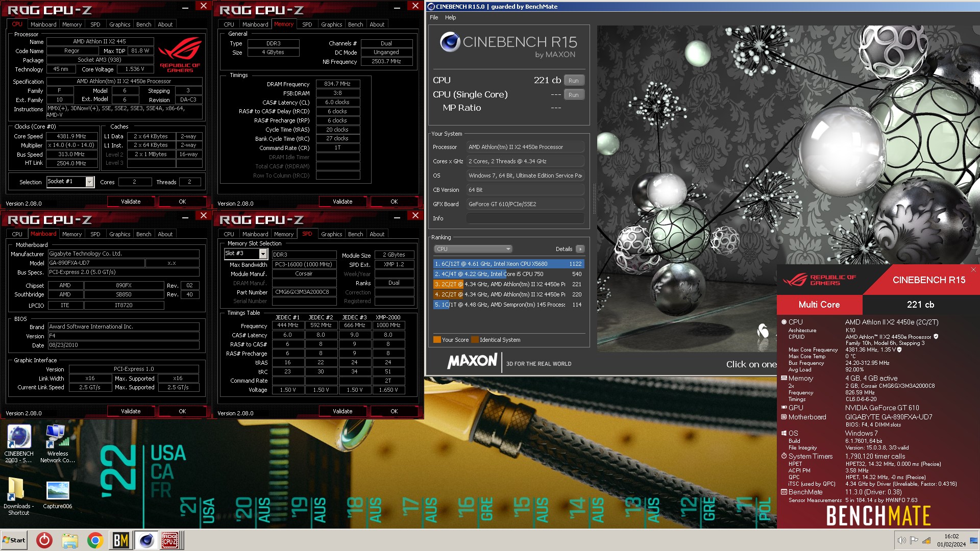The width and height of the screenshot is (980, 551).
Task: Click the CPU chip icon in BenchMate panel
Action: [x=784, y=322]
